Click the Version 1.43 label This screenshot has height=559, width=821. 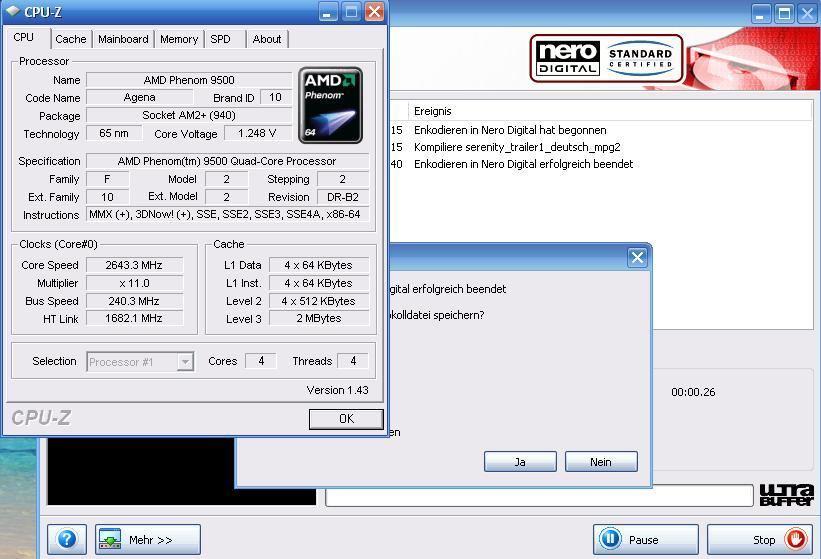pyautogui.click(x=337, y=390)
